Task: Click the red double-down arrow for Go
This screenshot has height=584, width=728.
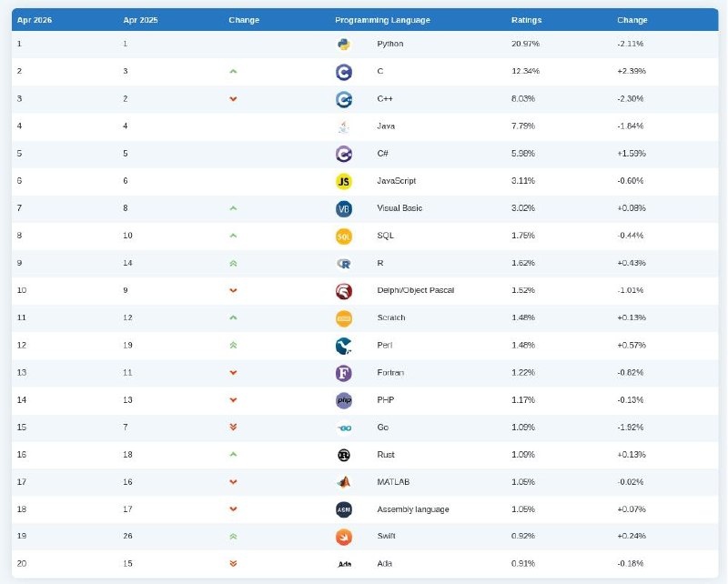Action: click(233, 428)
